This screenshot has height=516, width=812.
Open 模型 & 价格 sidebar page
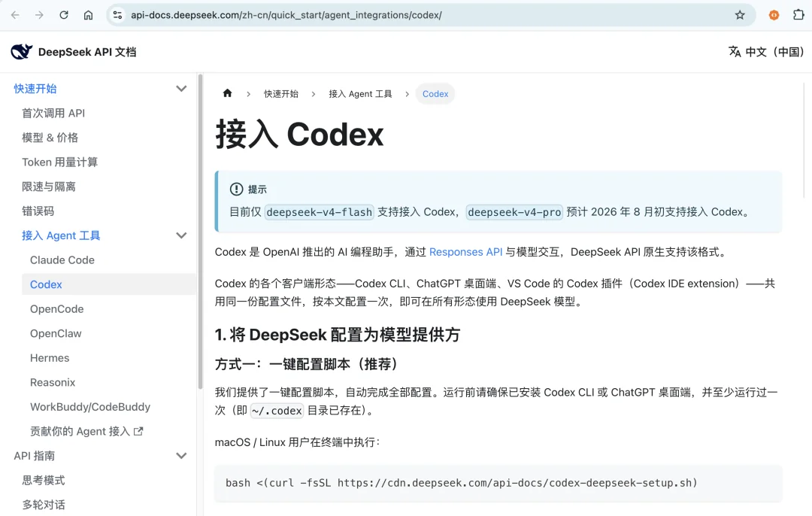pyautogui.click(x=50, y=138)
